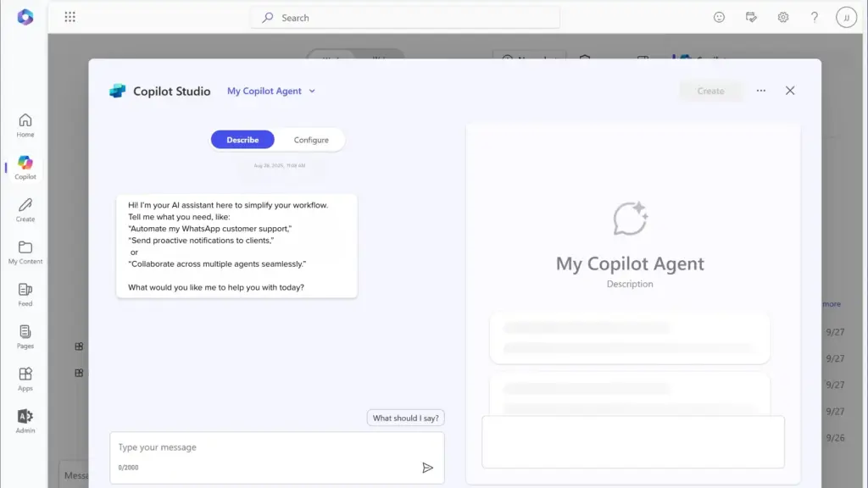Expand the My Copilot Agent dropdown

coord(271,91)
